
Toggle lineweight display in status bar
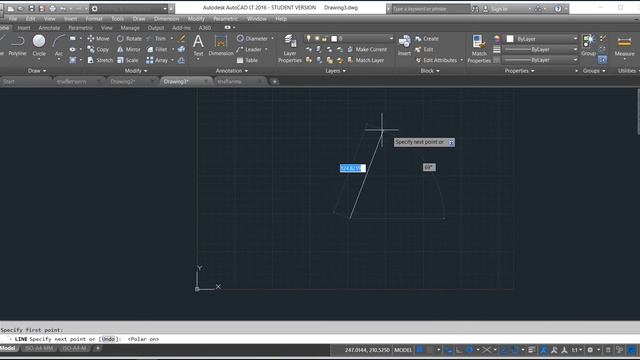tap(531, 350)
